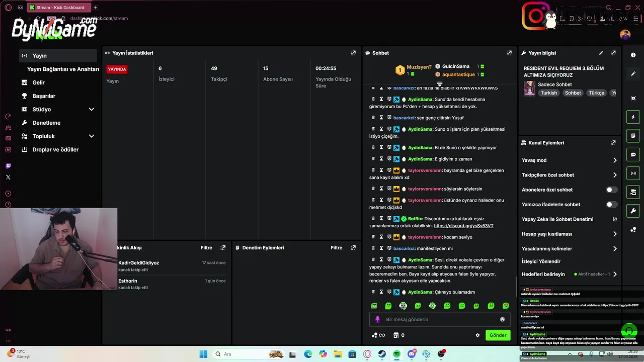Insert the heart-eyes green emote
Viewport: 644px width, 362px height.
pyautogui.click(x=506, y=306)
